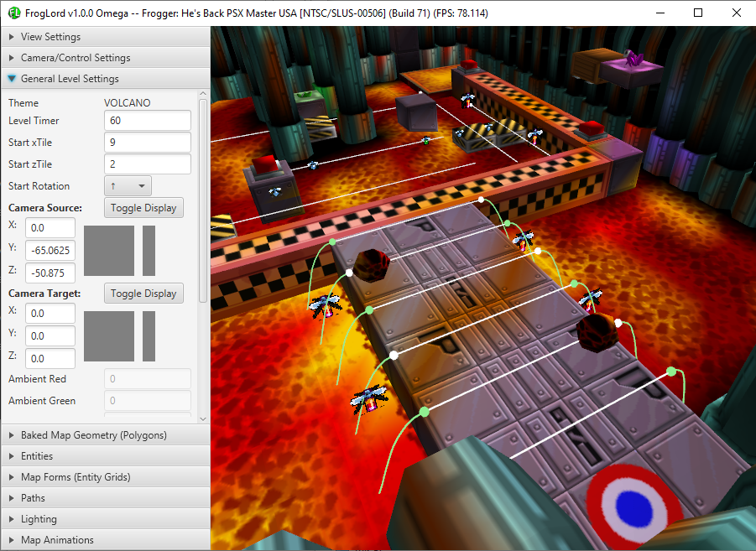Image resolution: width=756 pixels, height=551 pixels.
Task: Toggle Display for Camera Target
Action: (143, 293)
